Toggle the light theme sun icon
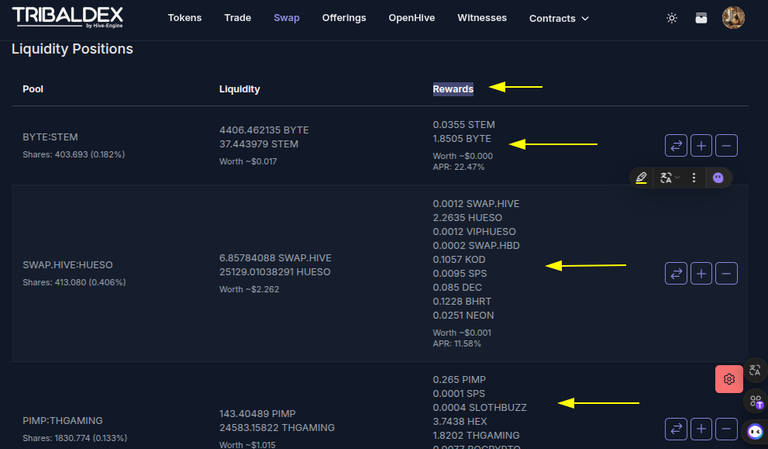 tap(672, 18)
